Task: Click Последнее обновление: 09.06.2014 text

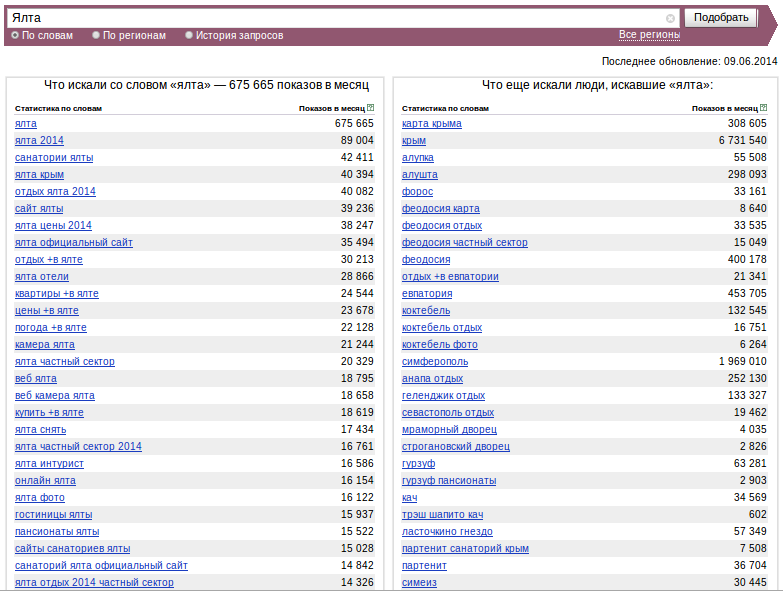Action: click(x=690, y=61)
